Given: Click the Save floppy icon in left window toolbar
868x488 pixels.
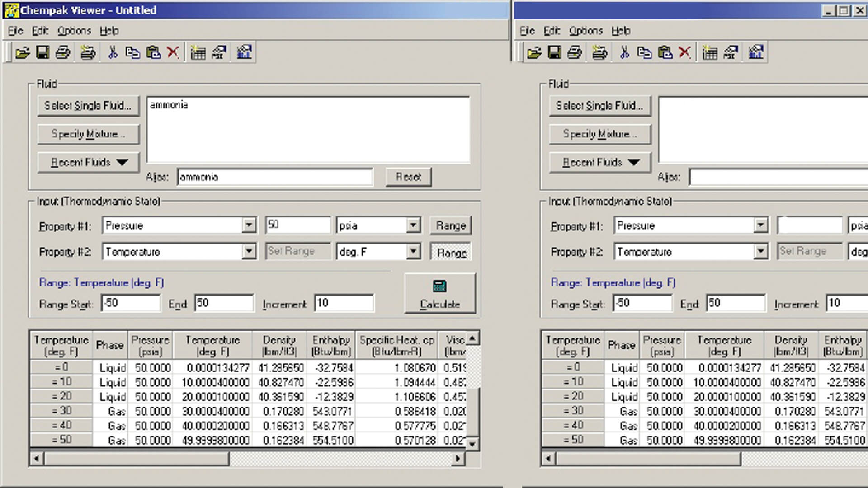Looking at the screenshot, I should (42, 53).
